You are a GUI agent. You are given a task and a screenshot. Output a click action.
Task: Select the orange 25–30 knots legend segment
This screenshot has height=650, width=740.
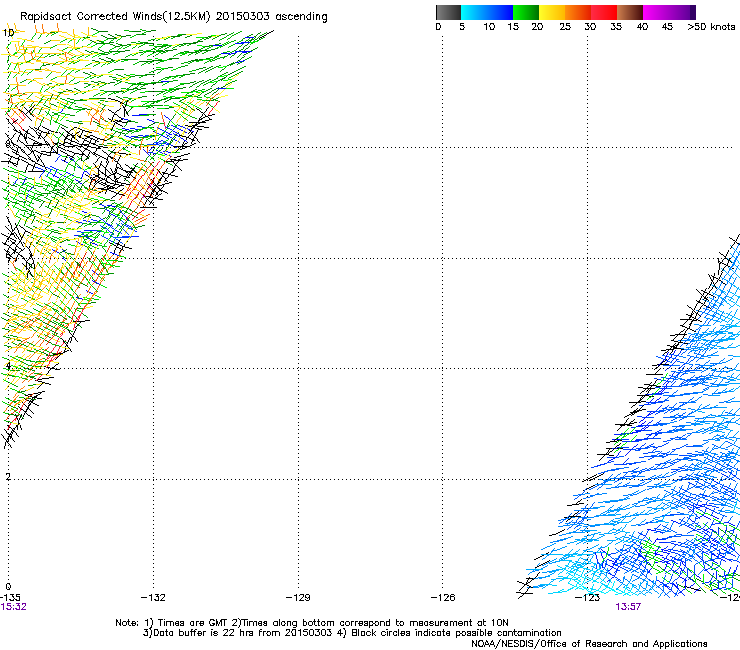(578, 12)
